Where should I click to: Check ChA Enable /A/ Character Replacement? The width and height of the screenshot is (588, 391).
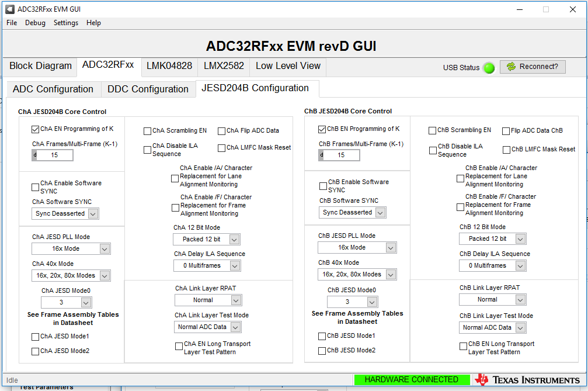click(175, 179)
